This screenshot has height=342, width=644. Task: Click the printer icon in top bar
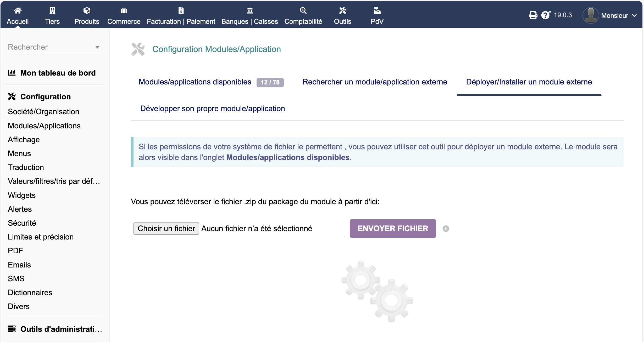533,15
